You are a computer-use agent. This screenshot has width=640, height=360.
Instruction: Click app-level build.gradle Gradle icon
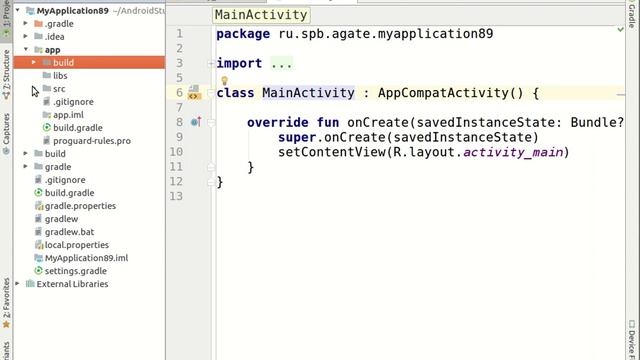pyautogui.click(x=47, y=128)
